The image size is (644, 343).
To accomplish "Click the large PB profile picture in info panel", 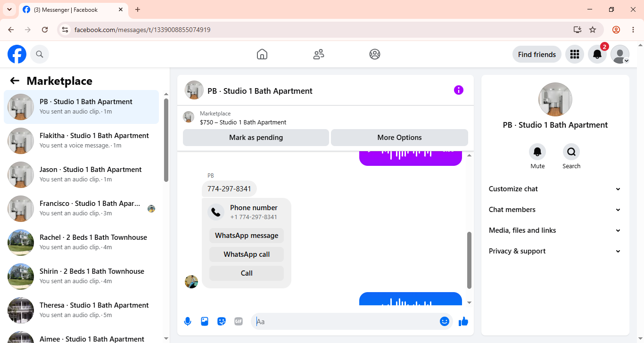I will (x=555, y=99).
